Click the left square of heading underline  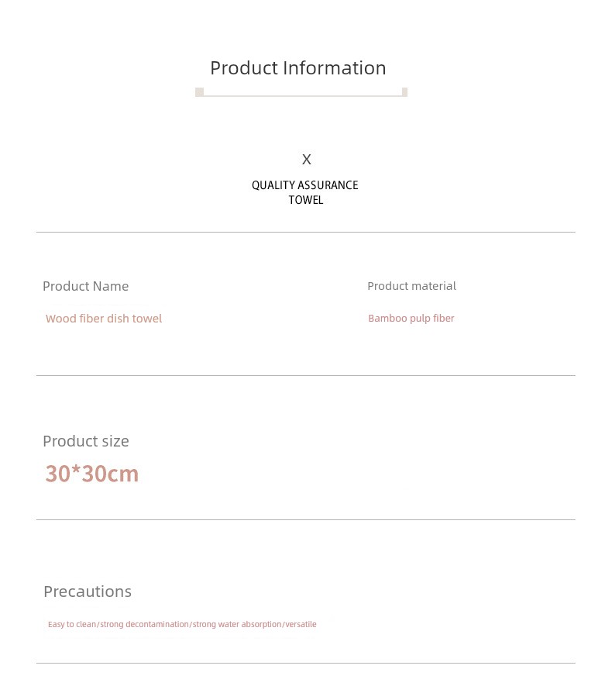pos(199,92)
